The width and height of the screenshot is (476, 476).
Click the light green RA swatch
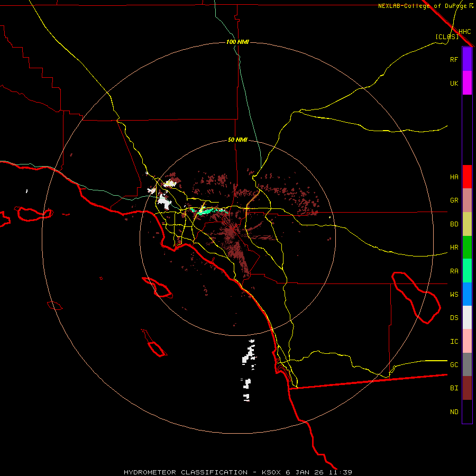(x=467, y=271)
